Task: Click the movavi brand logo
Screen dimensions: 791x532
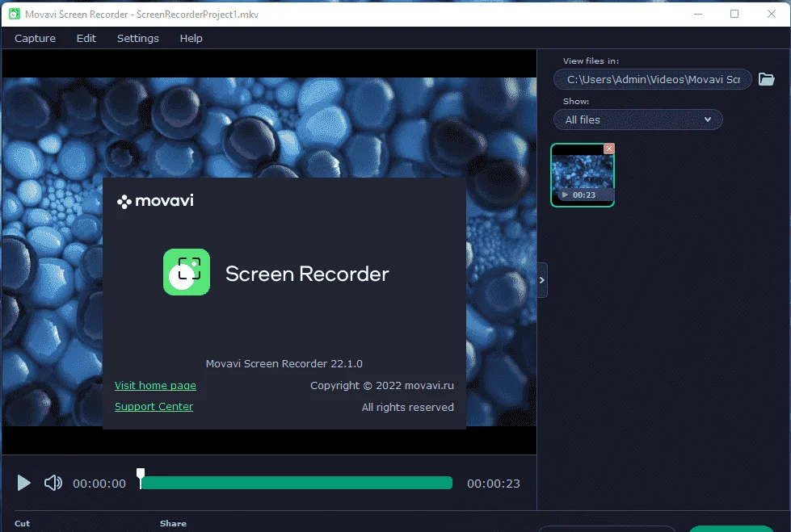Action: pyautogui.click(x=155, y=201)
